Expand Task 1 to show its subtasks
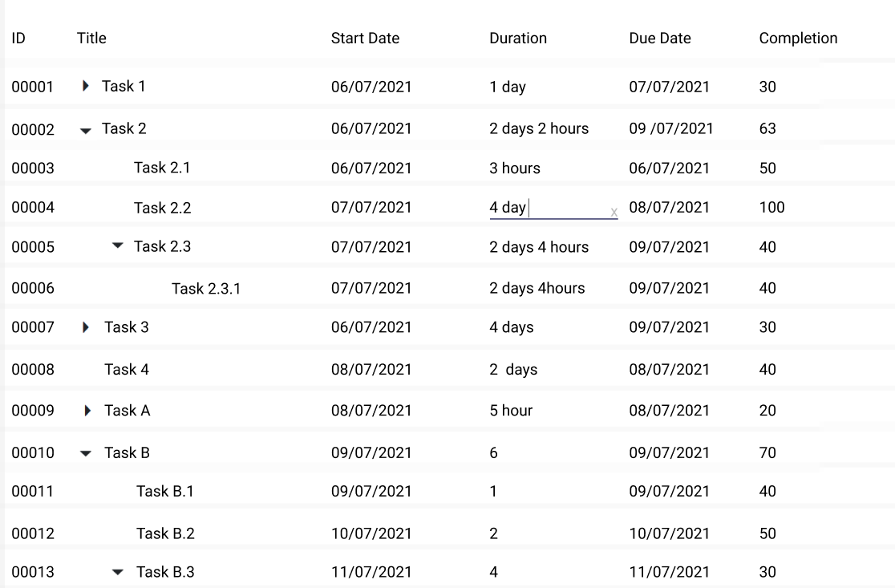This screenshot has width=895, height=588. click(x=85, y=86)
